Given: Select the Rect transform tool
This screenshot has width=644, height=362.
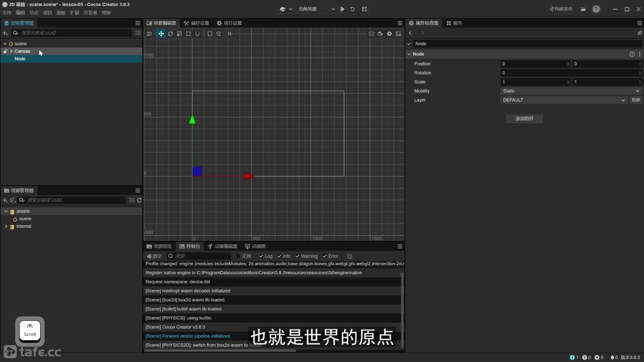Looking at the screenshot, I should [189, 34].
